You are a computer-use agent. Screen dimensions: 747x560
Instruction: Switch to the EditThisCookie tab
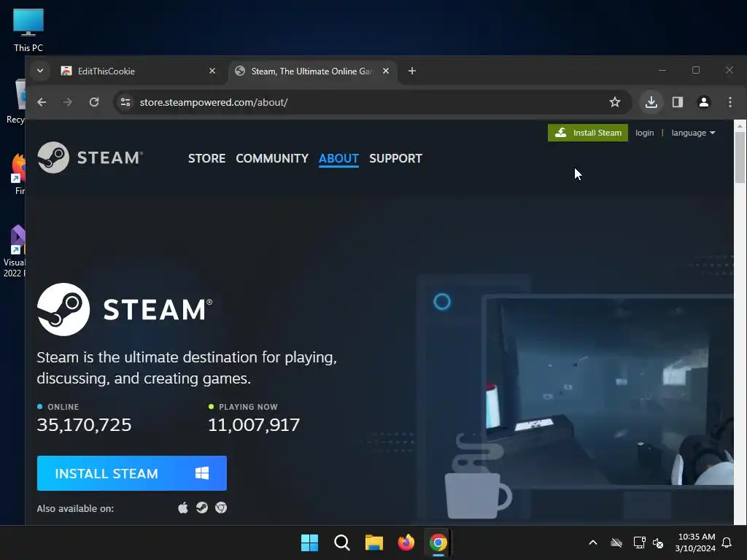tap(138, 71)
